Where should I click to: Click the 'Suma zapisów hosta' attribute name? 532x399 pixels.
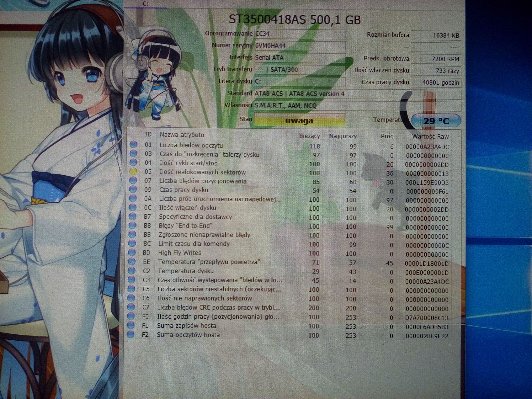[187, 326]
